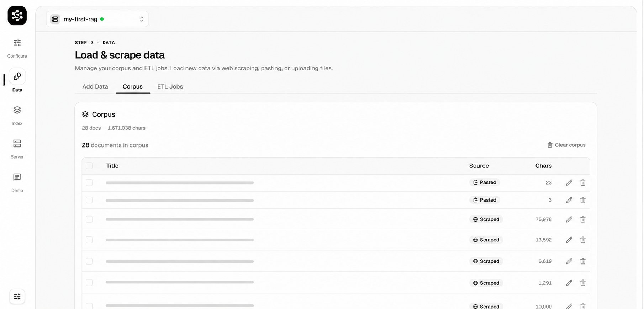Edit the Scraped document with 1,291 chars
The width and height of the screenshot is (644, 309).
tap(569, 283)
